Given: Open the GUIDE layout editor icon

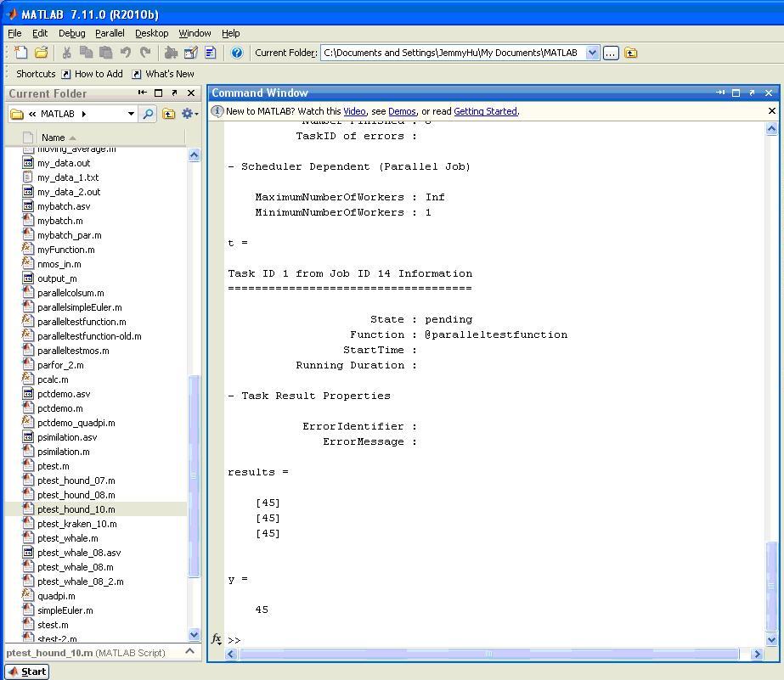Looking at the screenshot, I should 191,53.
